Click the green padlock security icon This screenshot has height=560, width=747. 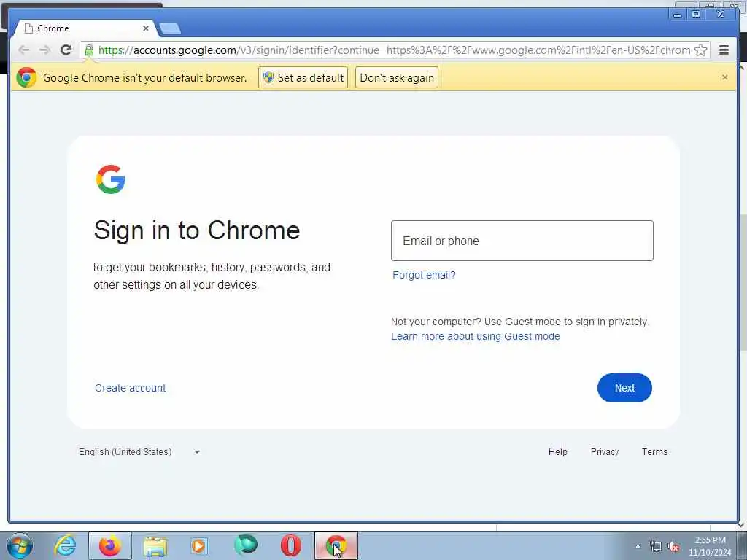(89, 50)
